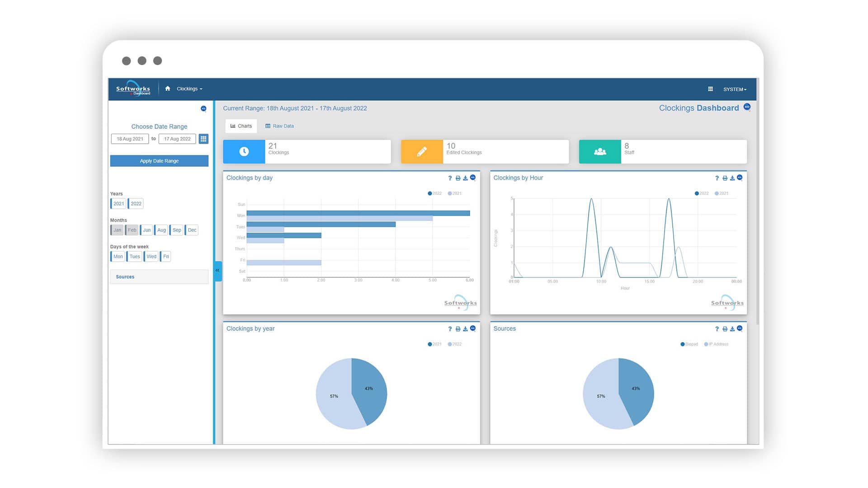Click the 21 Clockings stat value
Screen dimensions: 868x488
coord(273,146)
